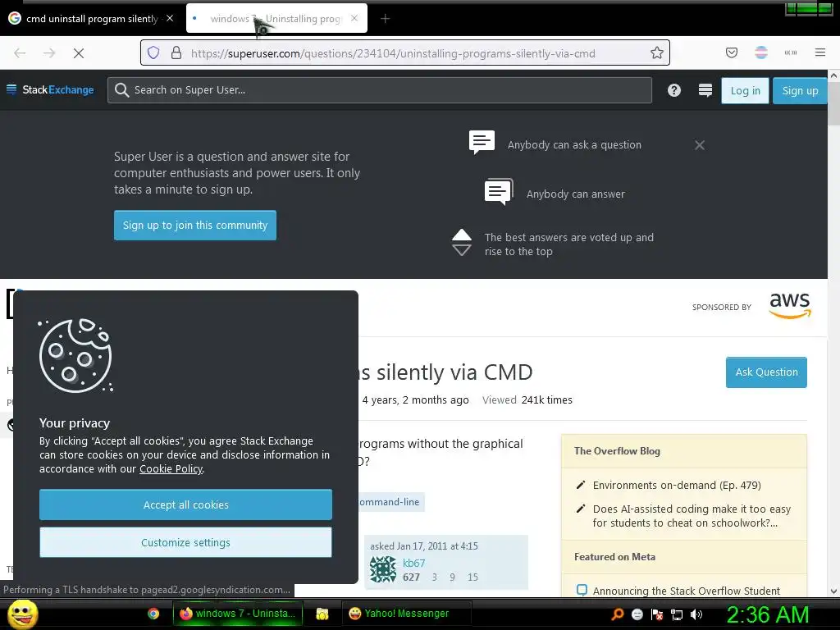This screenshot has height=630, width=840.
Task: Open user kb67's profile link
Action: click(x=413, y=563)
